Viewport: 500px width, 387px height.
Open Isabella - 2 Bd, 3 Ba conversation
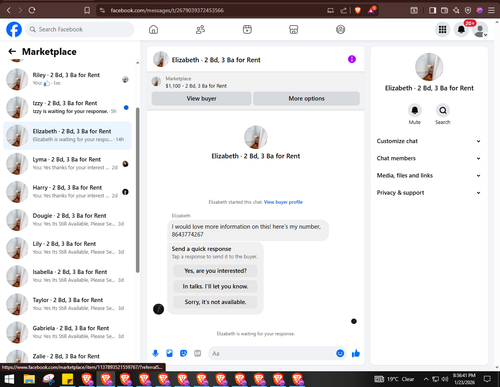(x=67, y=276)
